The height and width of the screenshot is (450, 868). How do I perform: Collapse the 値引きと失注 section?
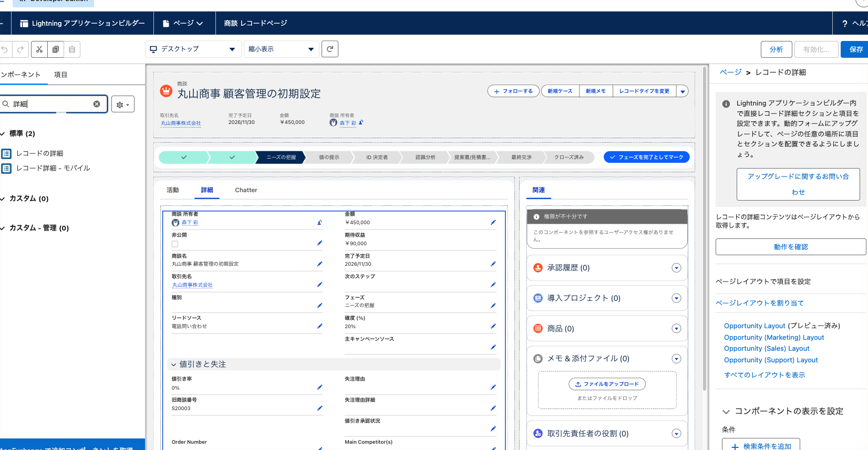pos(173,364)
